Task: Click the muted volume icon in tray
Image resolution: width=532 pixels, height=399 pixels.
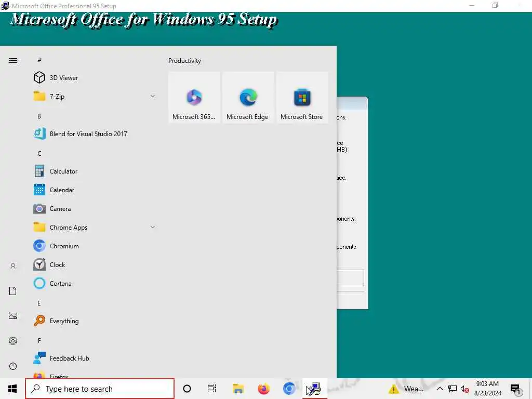Action: (x=465, y=389)
